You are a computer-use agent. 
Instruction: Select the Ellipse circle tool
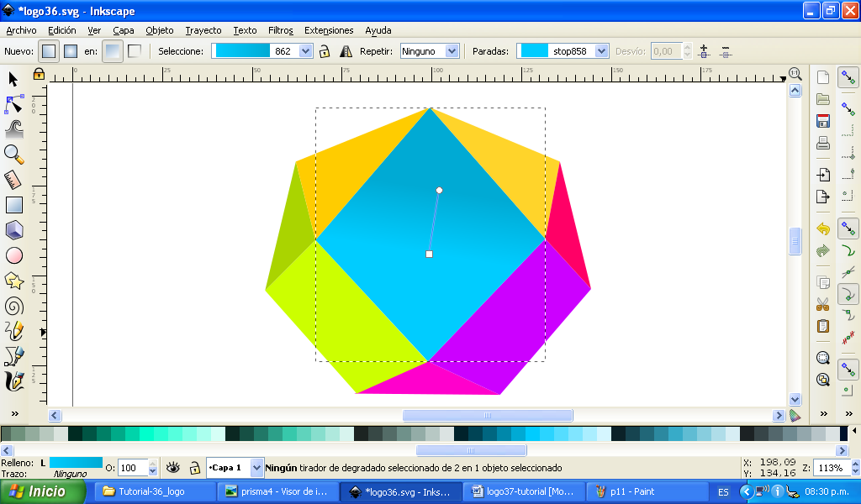pyautogui.click(x=13, y=255)
